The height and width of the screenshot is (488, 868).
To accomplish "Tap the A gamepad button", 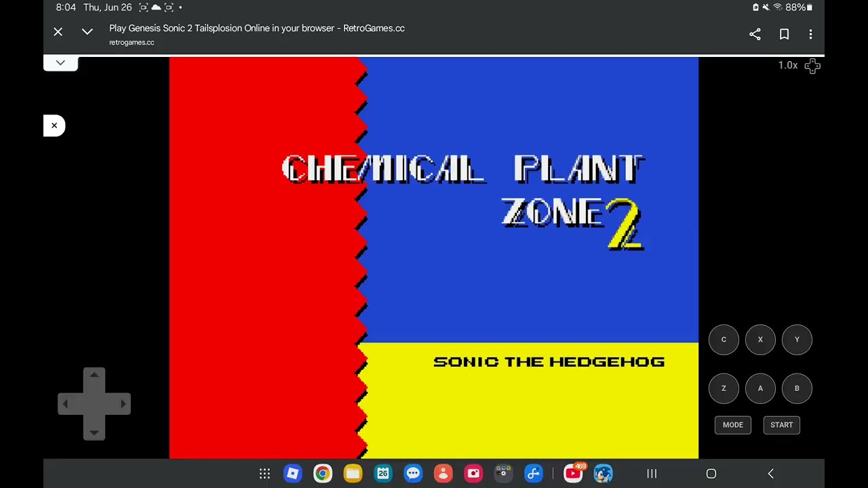I will pyautogui.click(x=760, y=388).
